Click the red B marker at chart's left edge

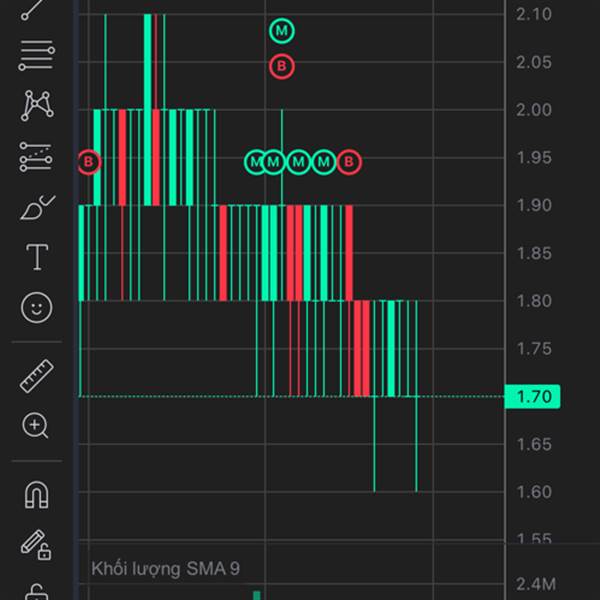(x=89, y=162)
